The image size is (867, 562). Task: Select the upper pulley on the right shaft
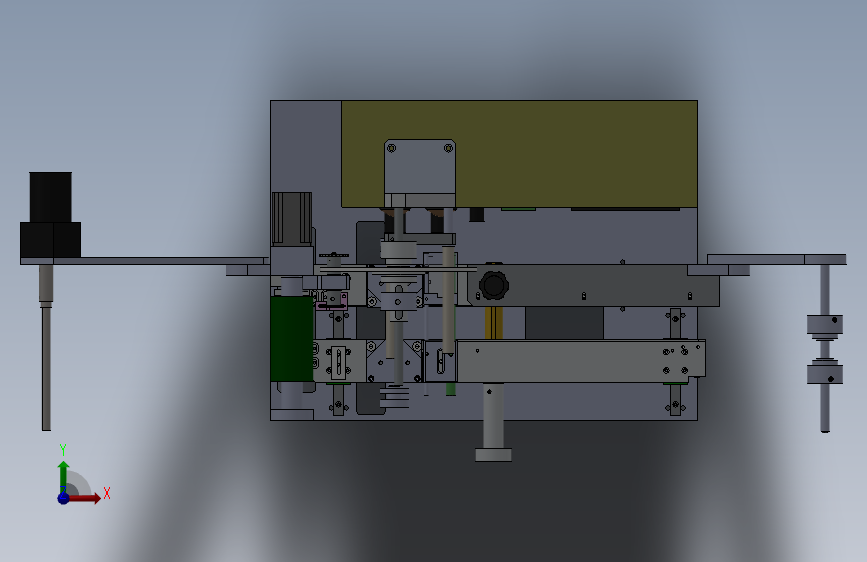pos(824,325)
